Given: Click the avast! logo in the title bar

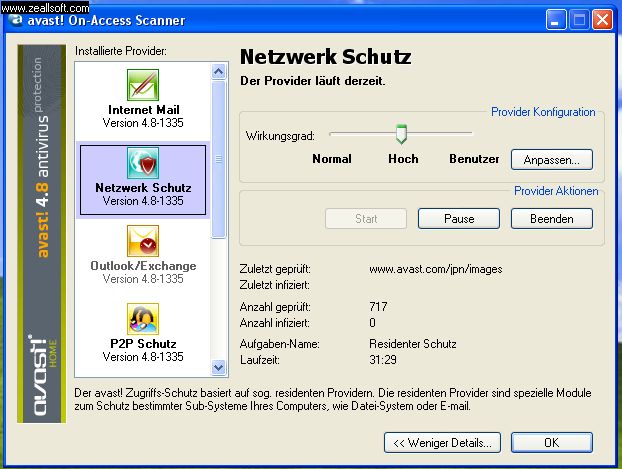Looking at the screenshot, I should 16,19.
